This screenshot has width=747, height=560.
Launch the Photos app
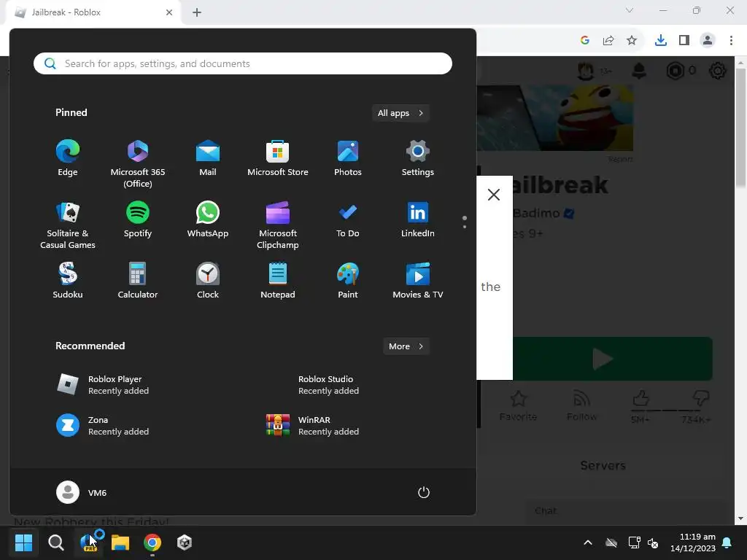point(348,158)
